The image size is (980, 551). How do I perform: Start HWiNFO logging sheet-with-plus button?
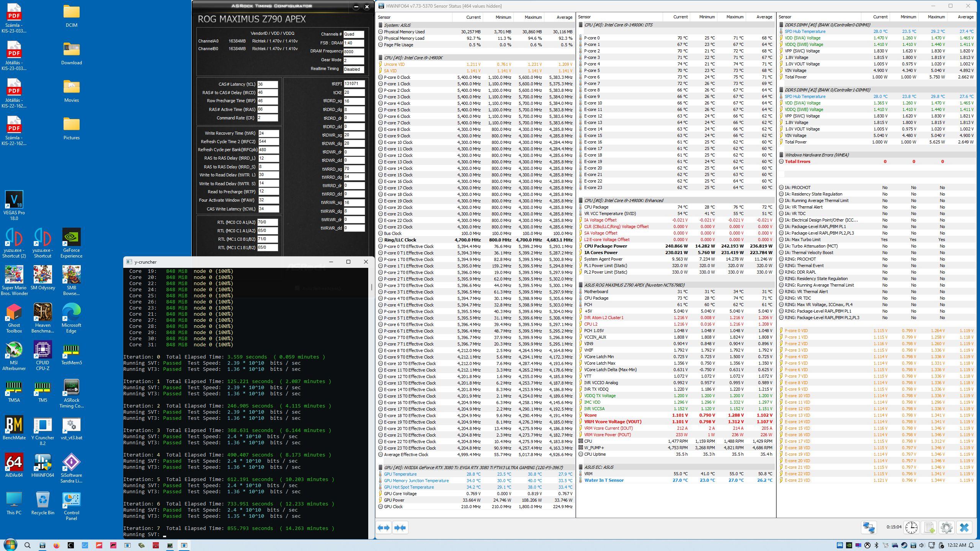coord(929,528)
